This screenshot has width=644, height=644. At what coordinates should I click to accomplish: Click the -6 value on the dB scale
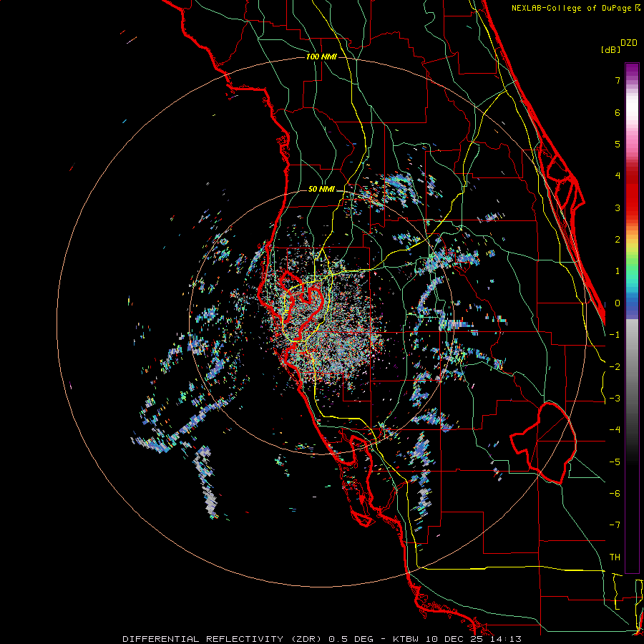coord(615,494)
